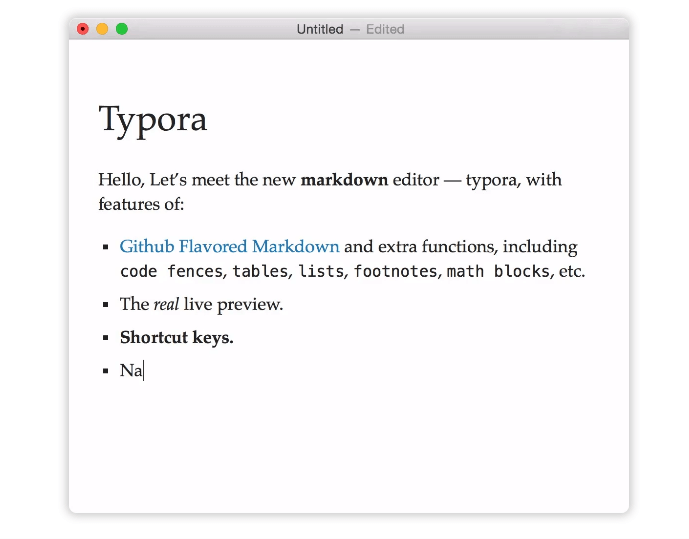Viewport: 689px width, 539px height.
Task: Click the Untitled window title
Action: click(x=320, y=29)
